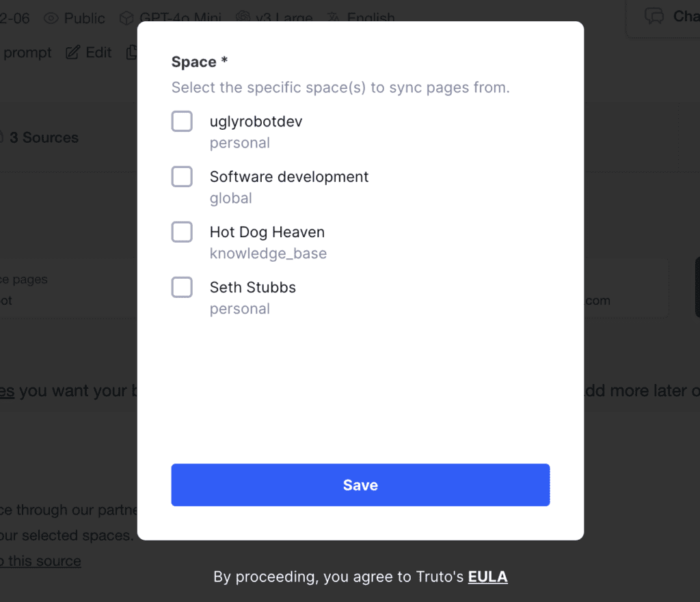Click the 'prompt' item in the toolbar
The height and width of the screenshot is (602, 700).
click(27, 53)
